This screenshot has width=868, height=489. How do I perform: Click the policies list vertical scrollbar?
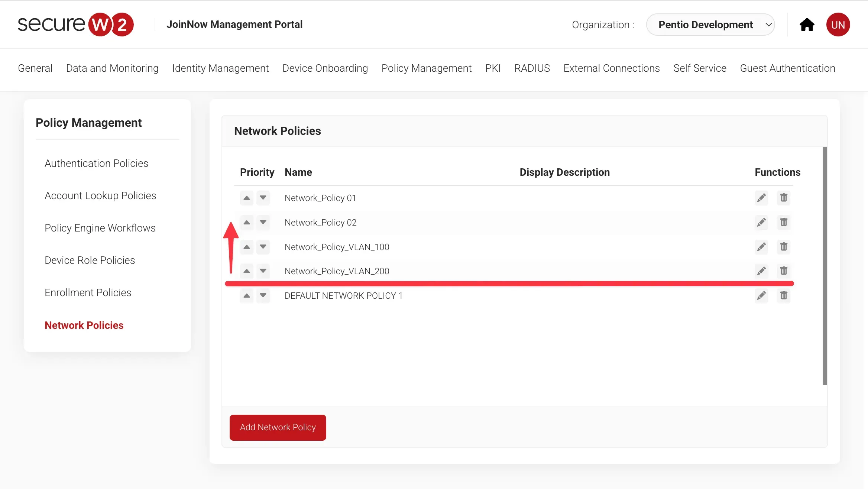(x=825, y=266)
